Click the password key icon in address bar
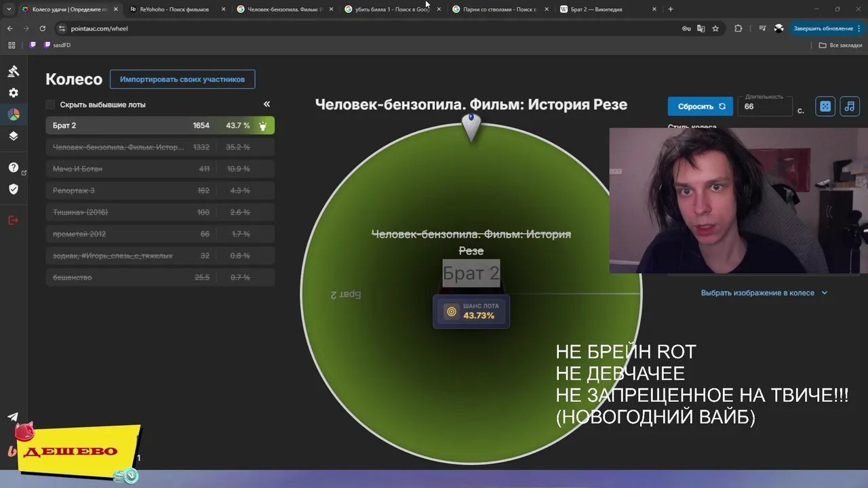 (x=686, y=28)
